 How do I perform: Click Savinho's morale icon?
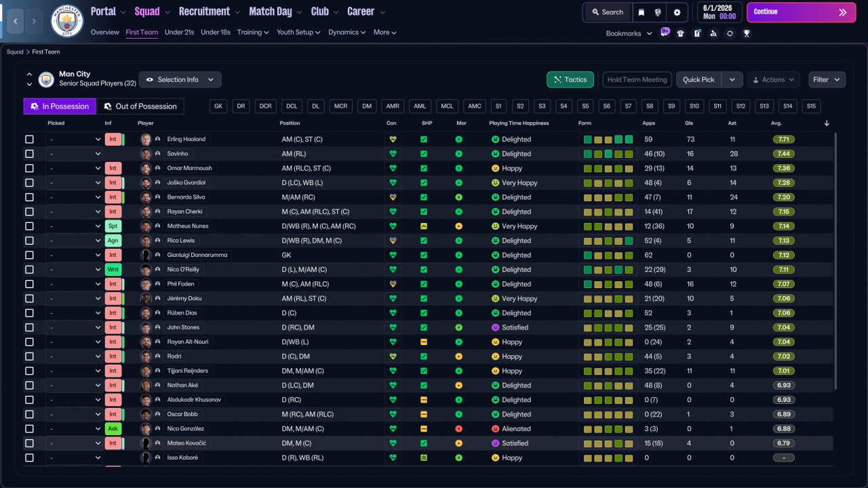pos(458,154)
